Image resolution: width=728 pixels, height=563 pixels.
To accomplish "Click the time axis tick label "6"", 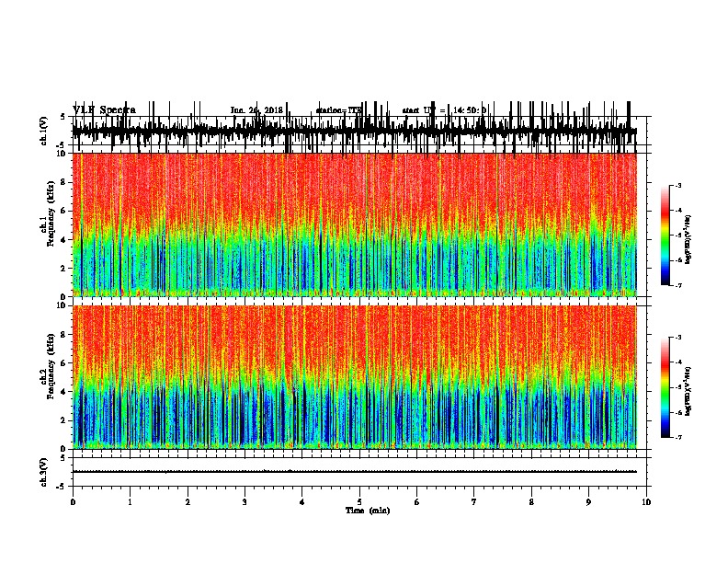I will coord(417,502).
